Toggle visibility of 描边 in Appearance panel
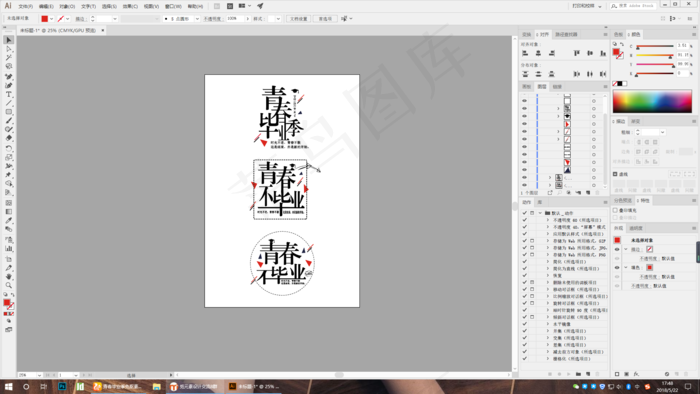This screenshot has height=394, width=700. click(x=617, y=249)
